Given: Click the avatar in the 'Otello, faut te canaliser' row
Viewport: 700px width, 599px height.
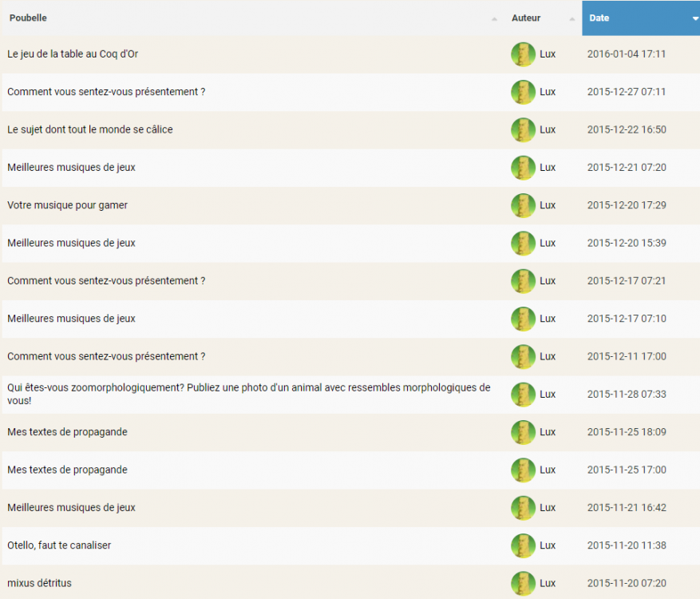Looking at the screenshot, I should [x=523, y=545].
